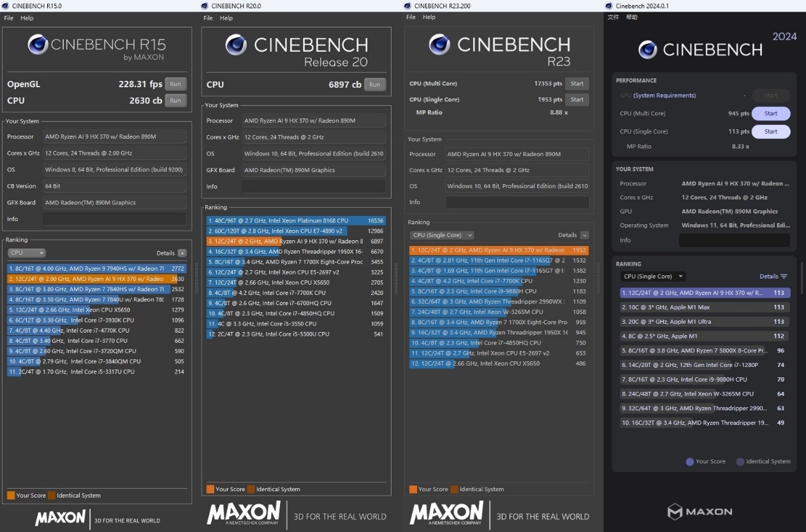
Task: Click the Info field in Cinebench R23
Action: (517, 202)
